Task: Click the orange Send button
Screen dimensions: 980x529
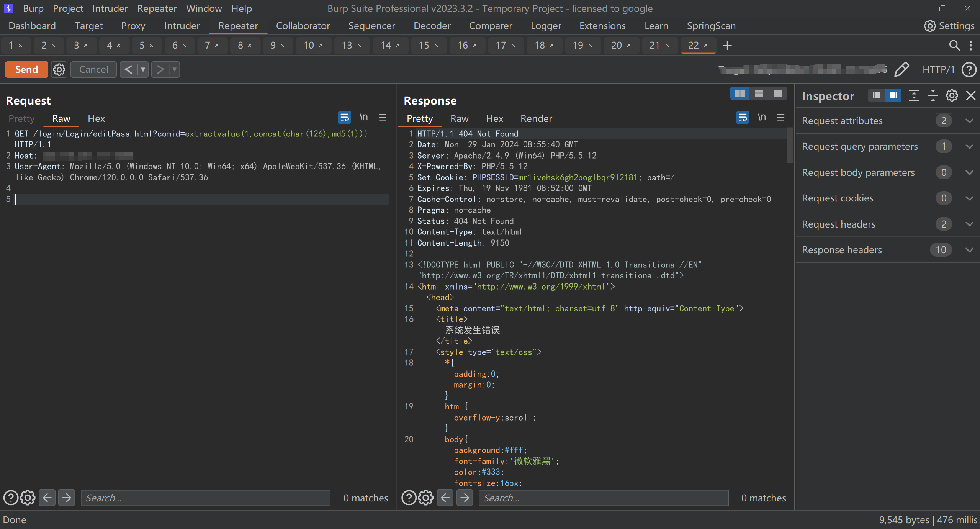Action: pyautogui.click(x=26, y=69)
